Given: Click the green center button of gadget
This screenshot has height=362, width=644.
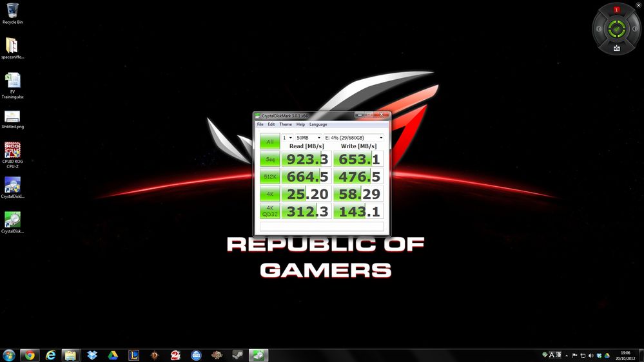Looking at the screenshot, I should pos(616,29).
